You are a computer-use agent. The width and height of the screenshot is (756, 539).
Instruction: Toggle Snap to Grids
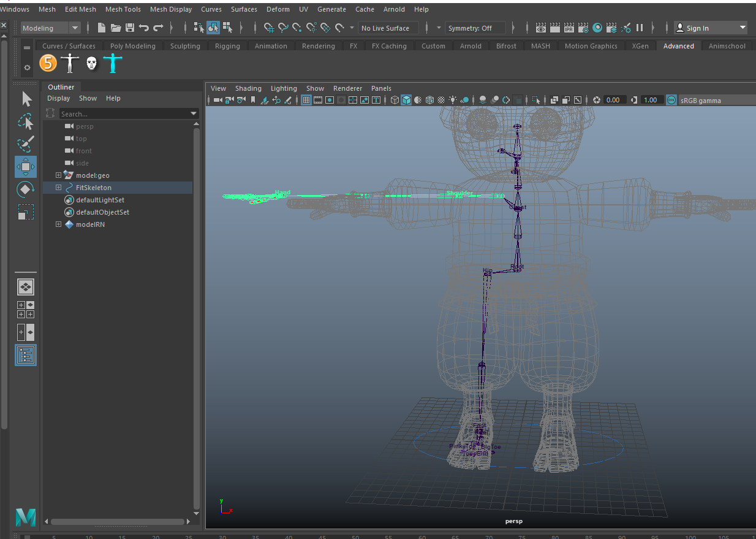[269, 28]
